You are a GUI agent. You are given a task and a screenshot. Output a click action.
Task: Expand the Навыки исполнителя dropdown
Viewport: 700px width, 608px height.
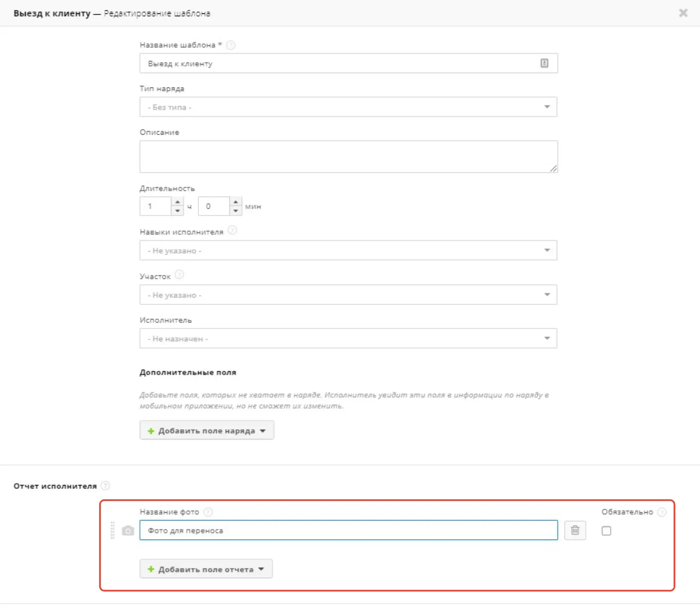[348, 250]
